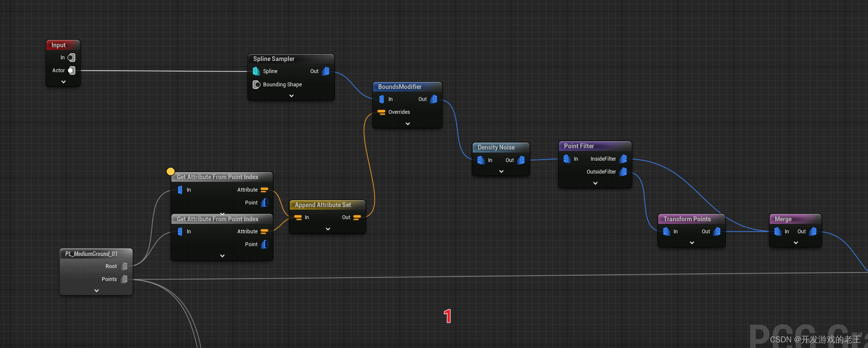Expand the PL_MediumGround_01 node chevron
This screenshot has width=868, height=348.
click(x=97, y=291)
